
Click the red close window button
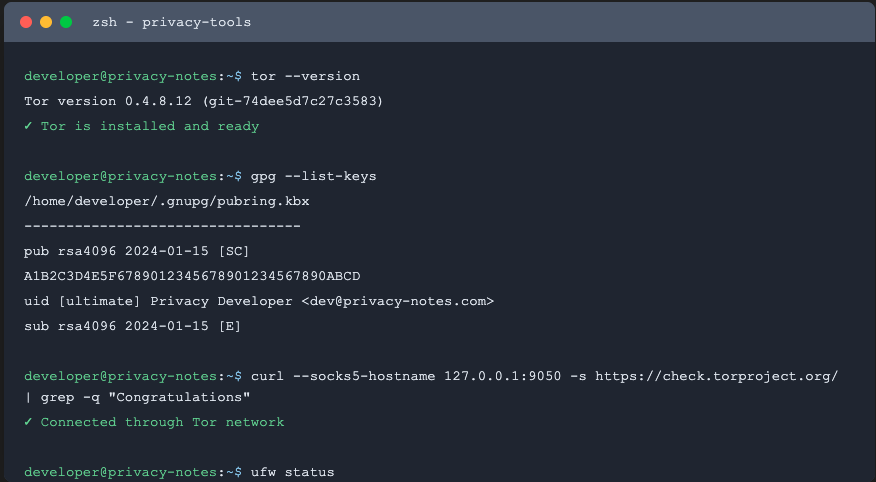pos(26,22)
